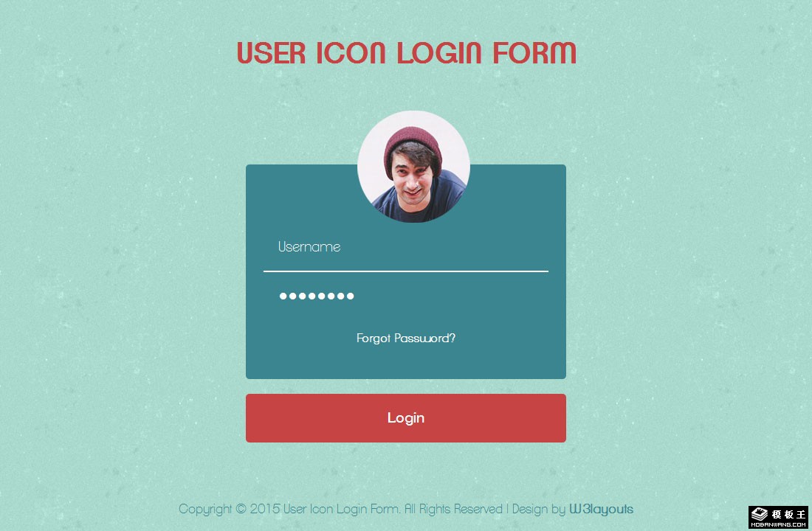Focus the Username input field
The width and height of the screenshot is (812, 531).
(405, 247)
